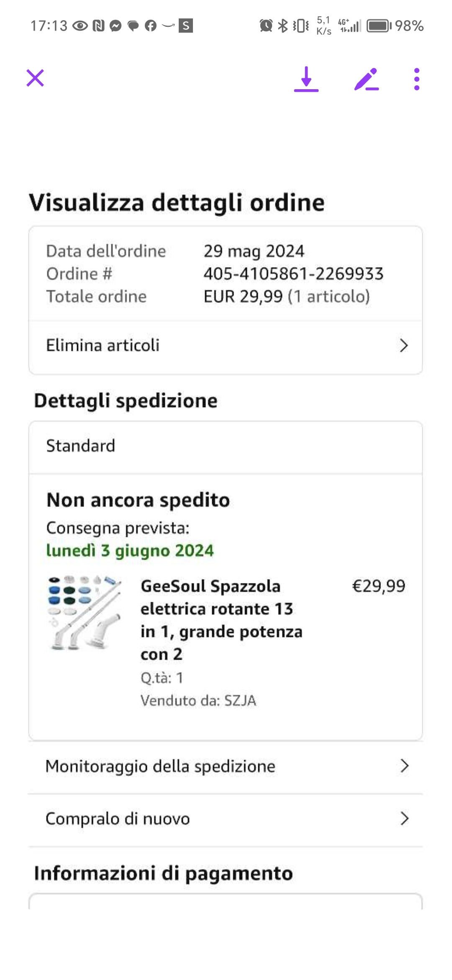Open the pencil edit tool
Viewport: 452px width, 980px height.
click(366, 79)
